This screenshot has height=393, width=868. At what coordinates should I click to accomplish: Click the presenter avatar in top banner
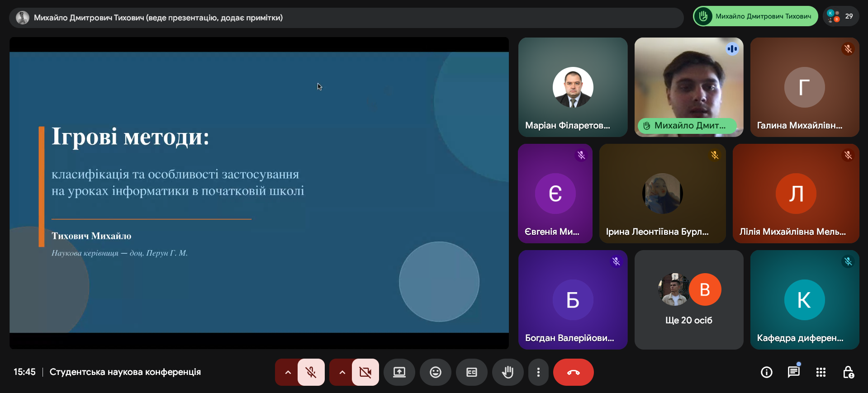[23, 18]
